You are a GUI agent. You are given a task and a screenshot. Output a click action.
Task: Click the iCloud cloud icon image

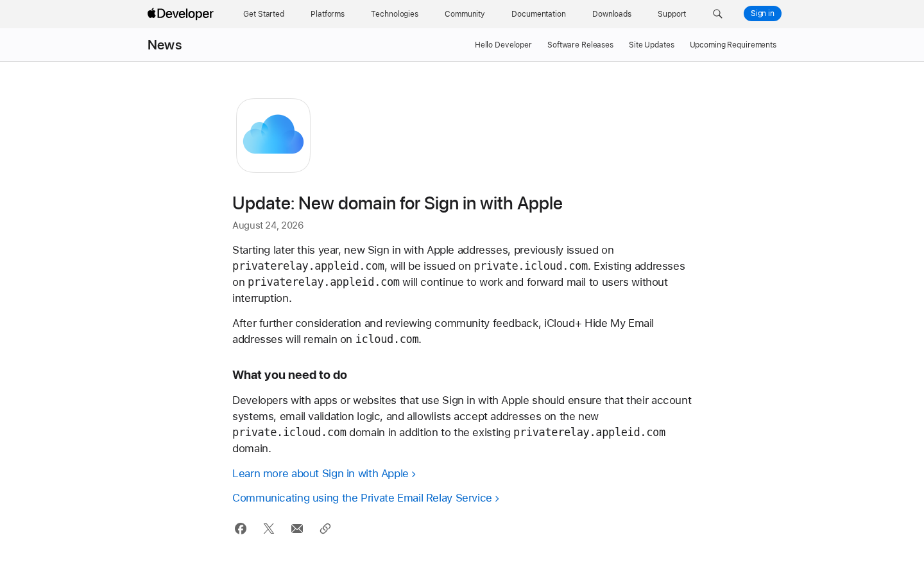coord(273,136)
